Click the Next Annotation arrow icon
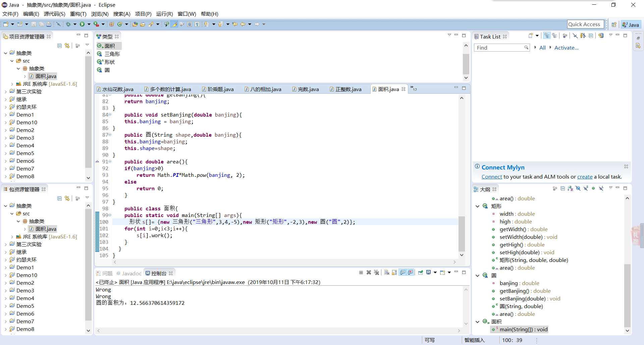 click(x=206, y=24)
